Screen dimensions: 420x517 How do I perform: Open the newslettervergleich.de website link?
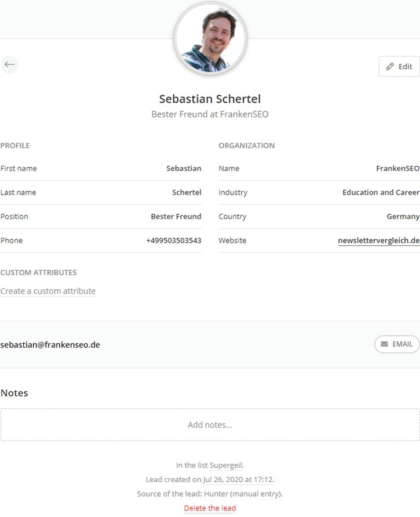click(378, 241)
